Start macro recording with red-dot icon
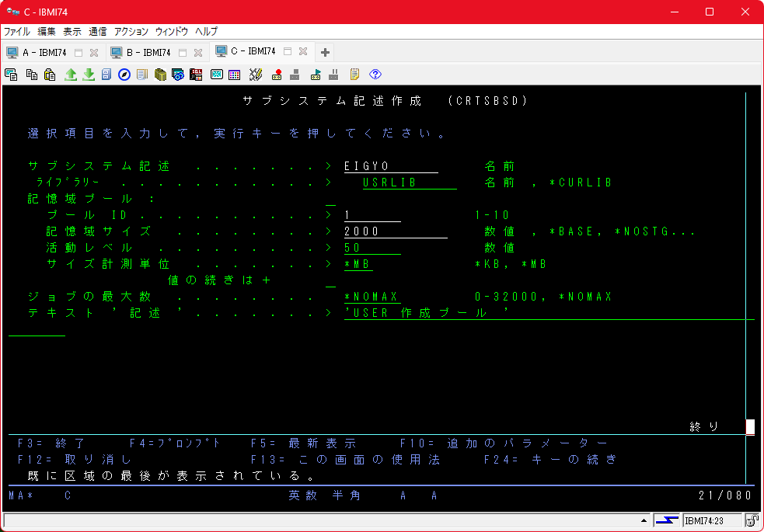 point(276,75)
